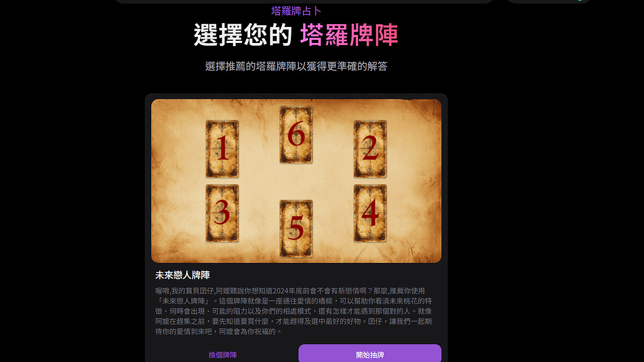
Task: Open the 塔羅牌占卜 purple label
Action: tap(296, 11)
